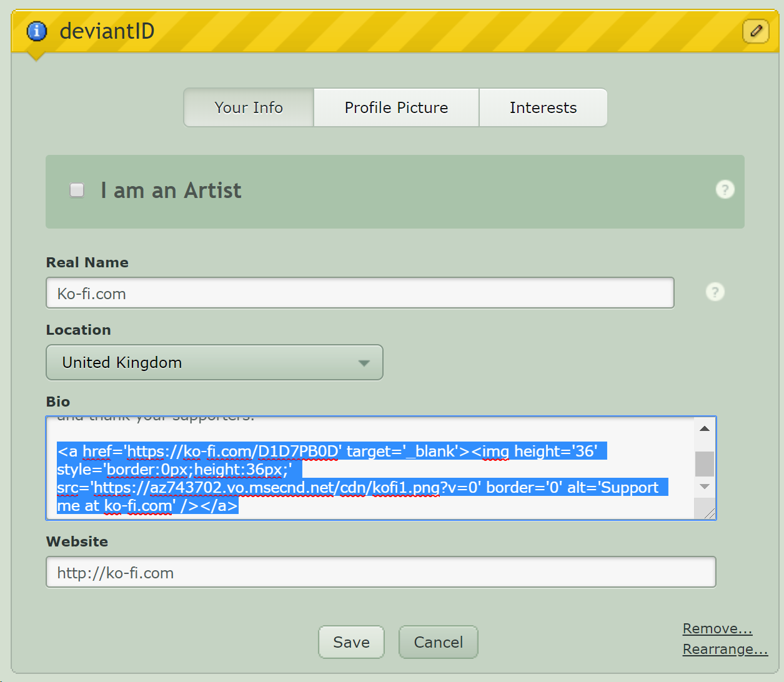Click the Bio scrollbar up arrow
Screen dimensions: 784x682
click(705, 428)
